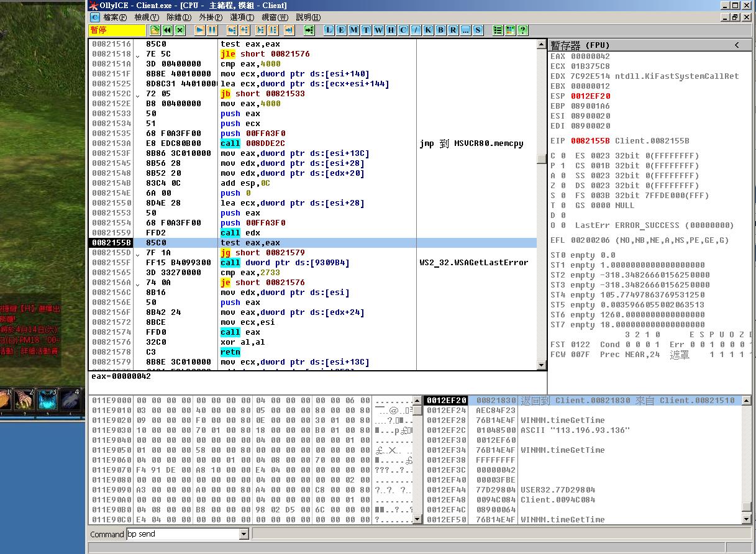Viewport: 756px width, 554px height.
Task: Open the Memory map window (M button)
Action: coord(353,30)
